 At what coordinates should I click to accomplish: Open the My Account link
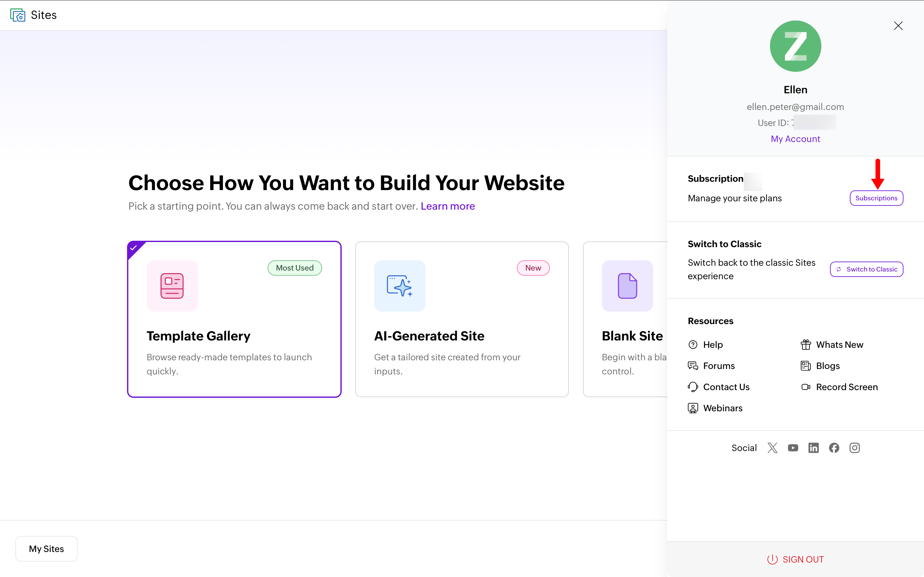pos(795,139)
